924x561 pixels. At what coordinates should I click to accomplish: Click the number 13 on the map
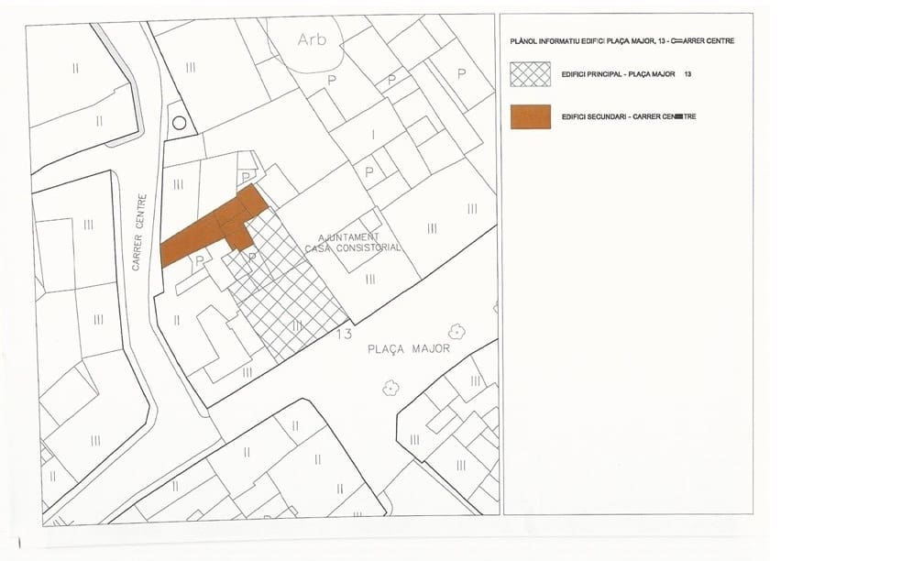[x=344, y=335]
